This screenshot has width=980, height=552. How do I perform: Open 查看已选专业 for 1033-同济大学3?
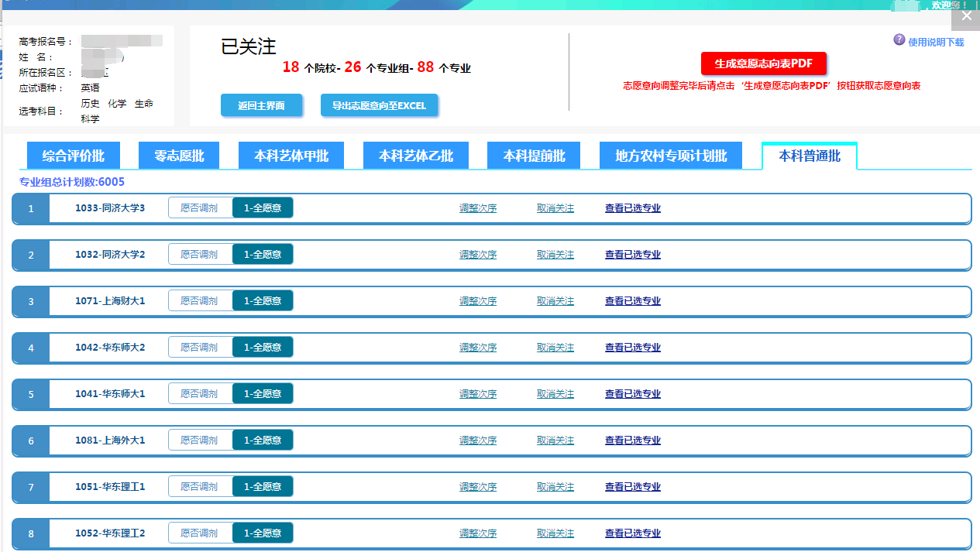(633, 208)
